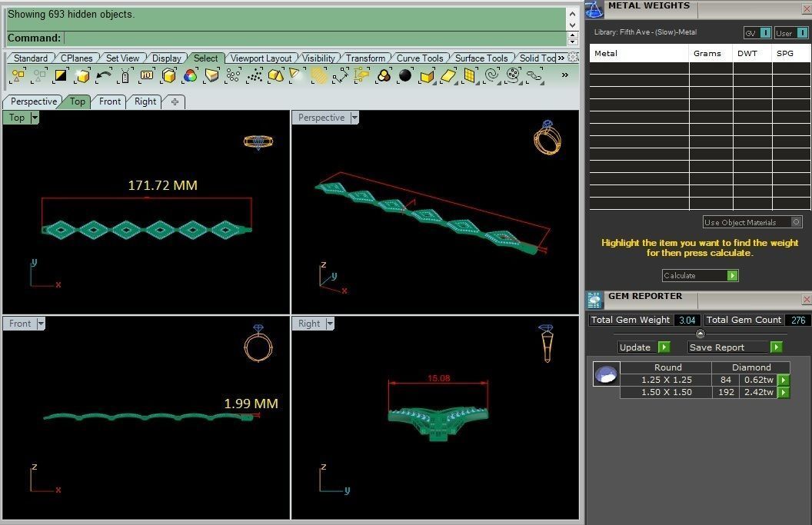Click the Update button in Gem Reporter
The image size is (812, 525).
point(644,347)
